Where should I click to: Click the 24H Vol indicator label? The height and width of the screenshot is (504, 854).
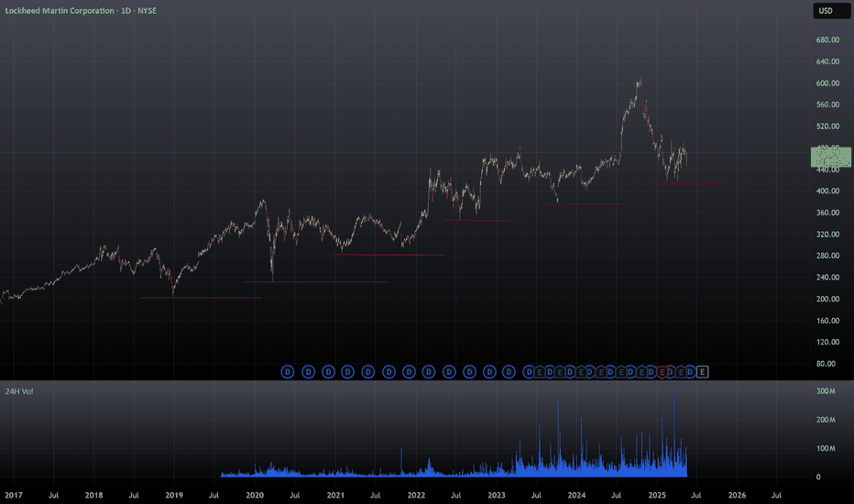pos(19,391)
